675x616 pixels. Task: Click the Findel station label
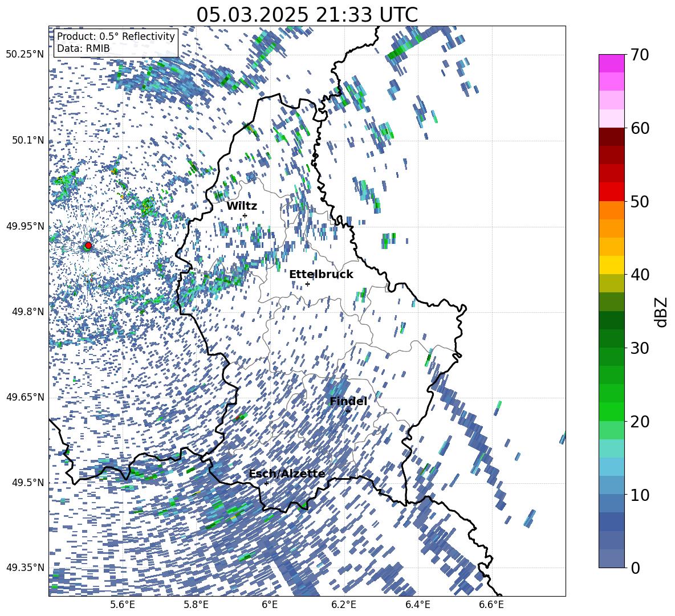pyautogui.click(x=348, y=401)
